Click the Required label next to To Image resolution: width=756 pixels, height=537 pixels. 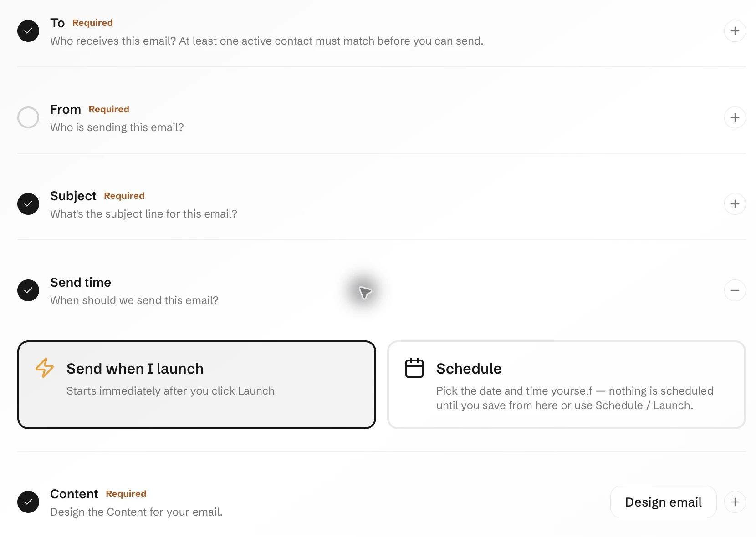click(x=92, y=23)
